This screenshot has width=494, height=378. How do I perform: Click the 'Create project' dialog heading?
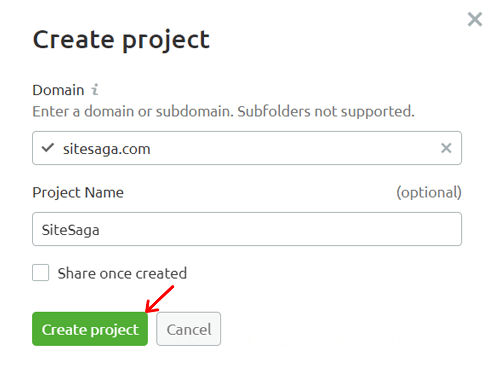pyautogui.click(x=121, y=40)
